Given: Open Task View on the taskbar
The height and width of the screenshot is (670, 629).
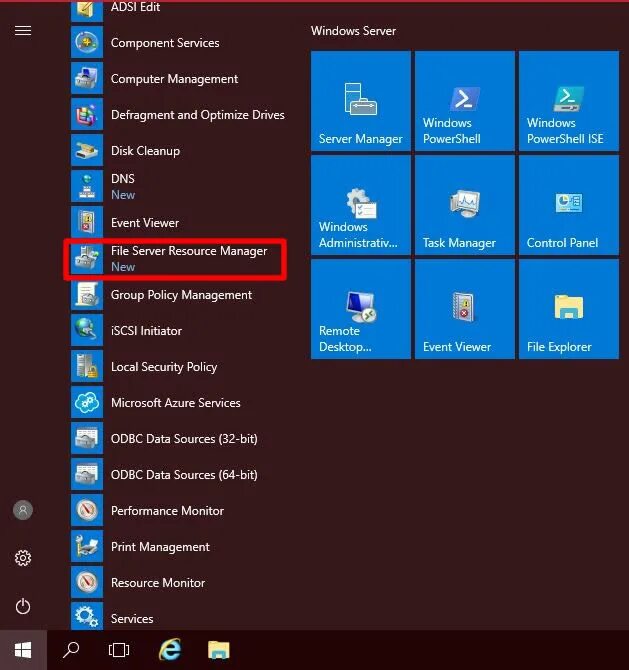Looking at the screenshot, I should (119, 650).
